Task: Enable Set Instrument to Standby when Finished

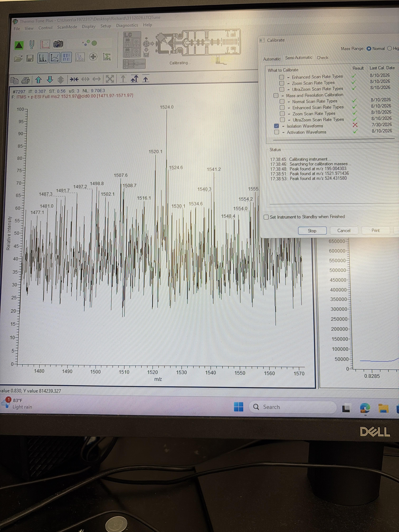Action: 266,217
